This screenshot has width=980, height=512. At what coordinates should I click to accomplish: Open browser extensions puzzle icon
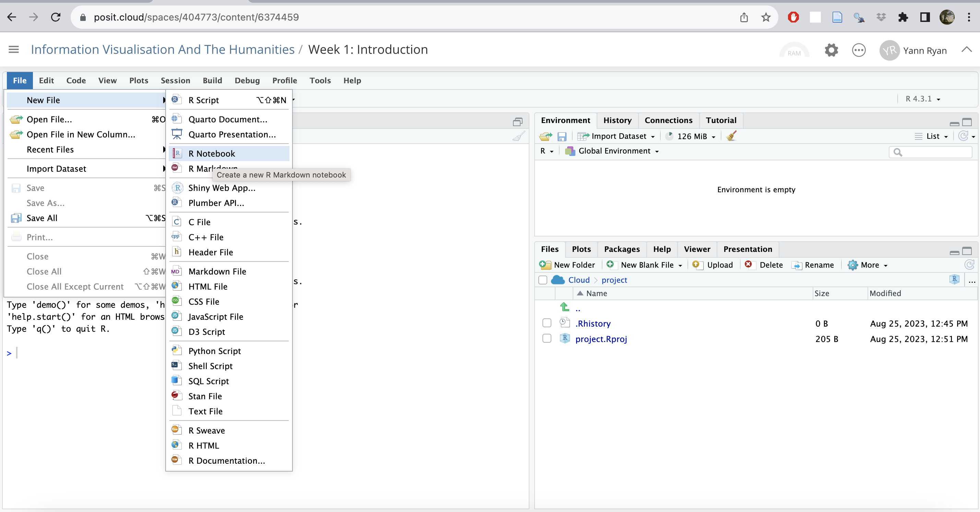pos(903,17)
